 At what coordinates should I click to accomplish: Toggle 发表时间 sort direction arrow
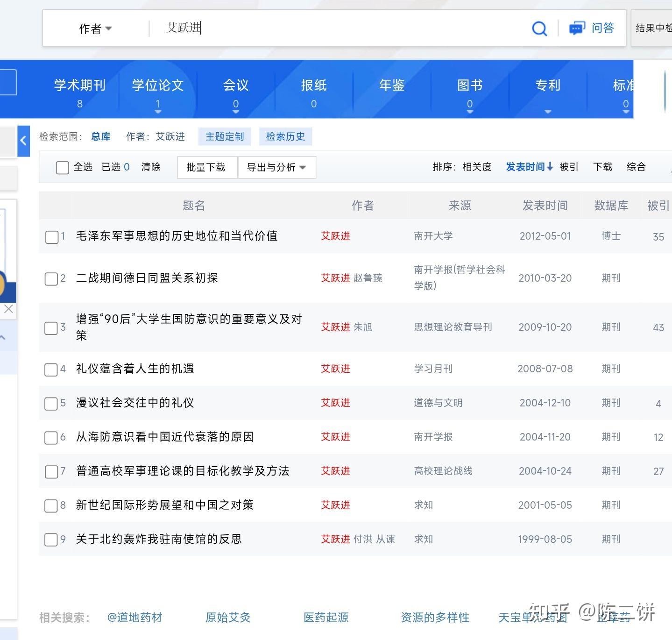(550, 167)
